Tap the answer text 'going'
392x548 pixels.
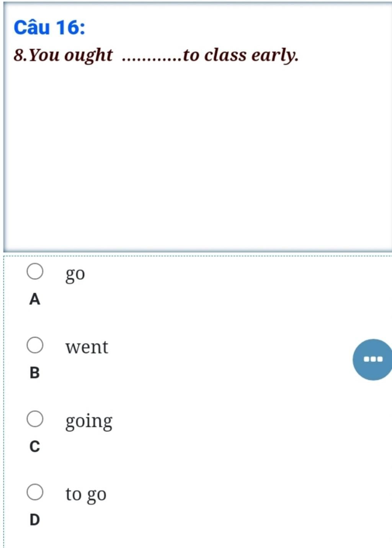click(89, 422)
